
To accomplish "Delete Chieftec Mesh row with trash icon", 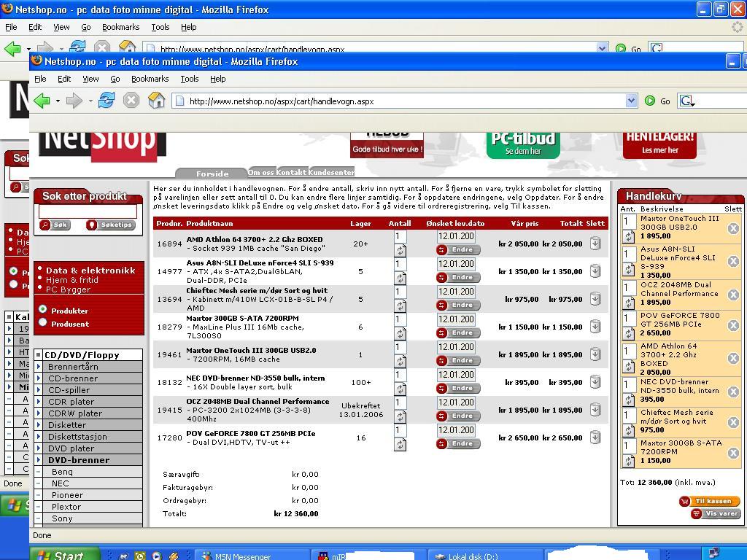I will point(595,299).
